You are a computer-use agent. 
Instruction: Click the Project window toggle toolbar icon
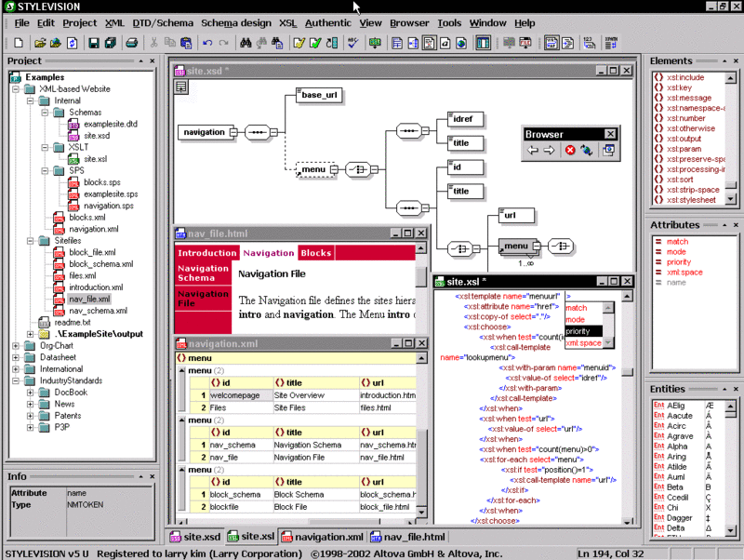[x=483, y=43]
